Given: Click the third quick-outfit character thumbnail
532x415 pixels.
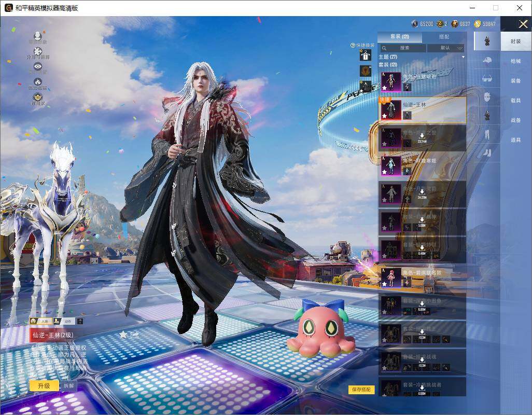Looking at the screenshot, I should tap(366, 86).
